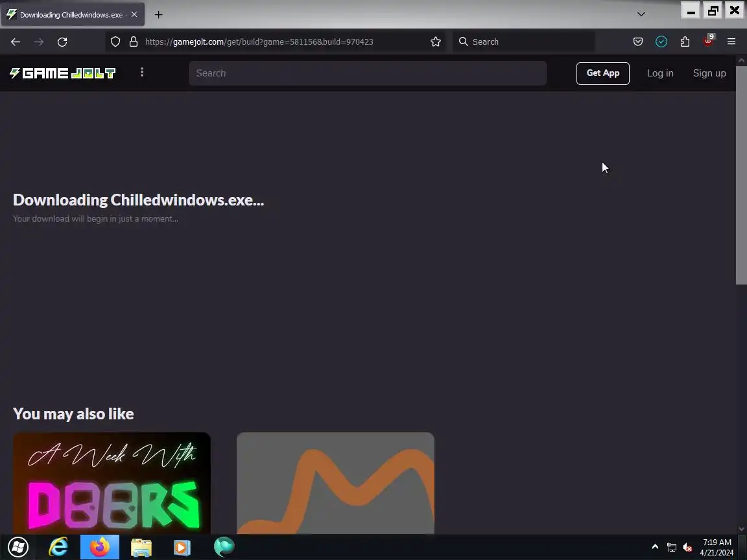Click the You may also like heading
Screen dimensions: 747x560
coord(73,414)
